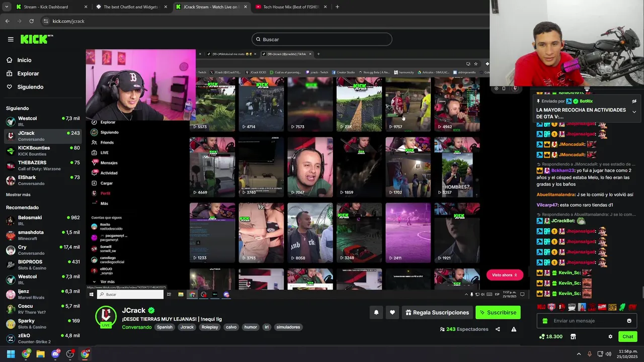644x362 pixels.
Task: Click the JCrack live avatar
Action: 106,317
